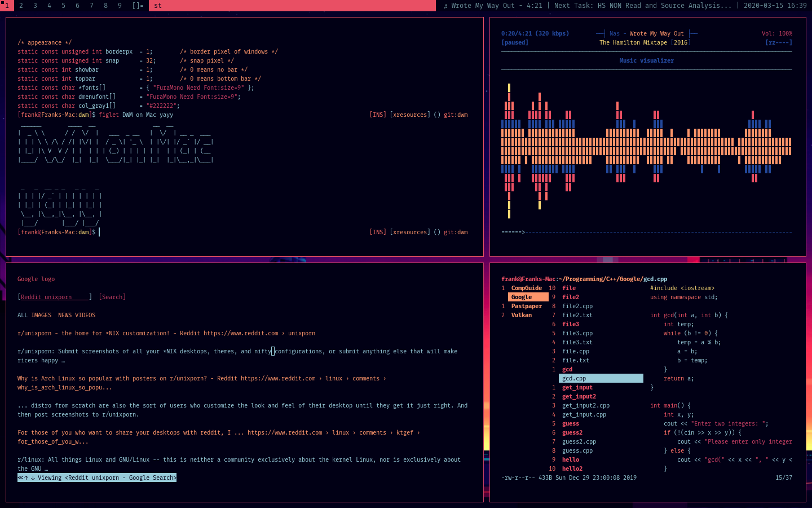Viewport: 812px width, 508px height.
Task: Open the ALL results tab in w3m
Action: [x=23, y=315]
